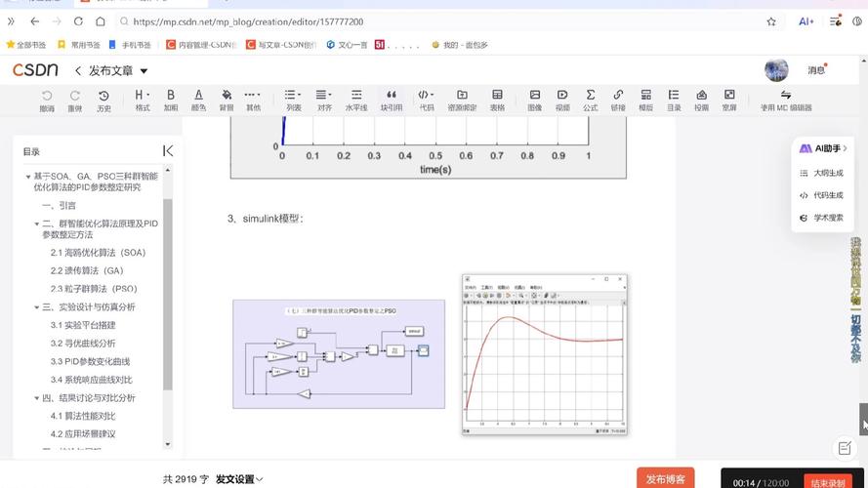Click the user avatar

tap(776, 70)
